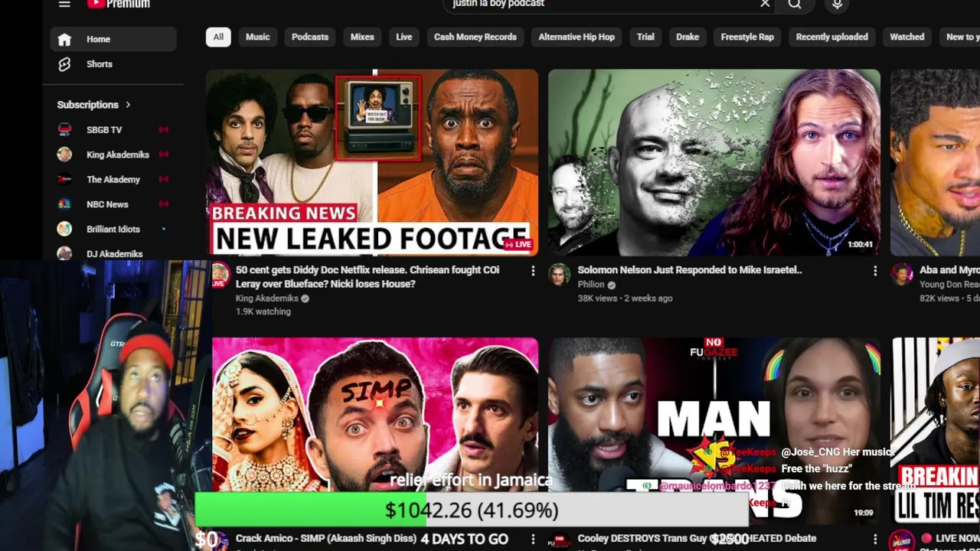
Task: Click SBGB TV channel avatar
Action: tap(64, 130)
